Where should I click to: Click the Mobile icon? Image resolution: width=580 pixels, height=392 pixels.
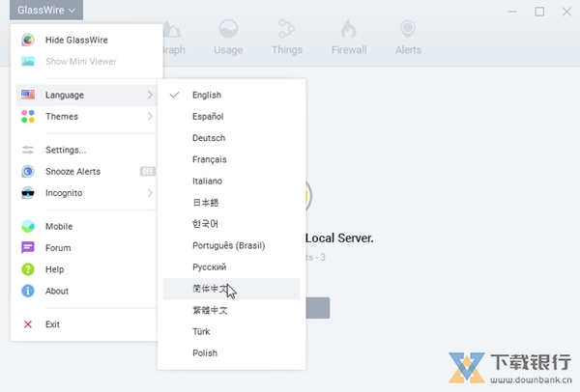28,226
